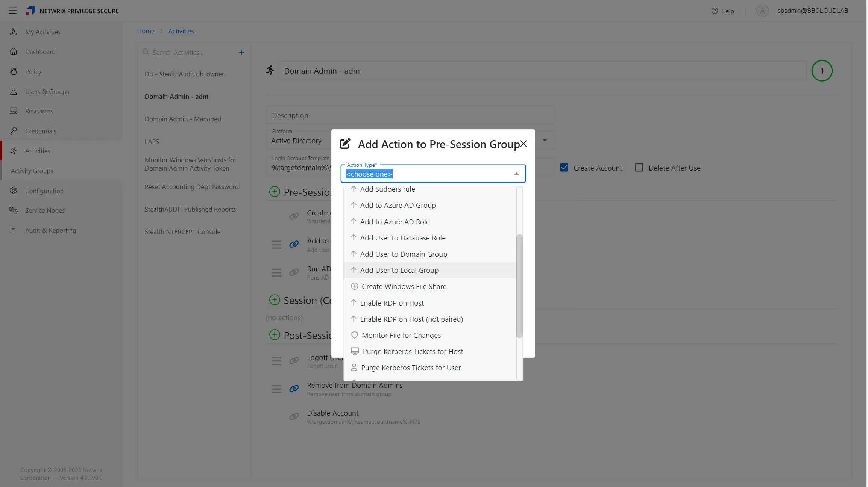Screen dimensions: 868x487
Task: Choose Add User to Domain Group option
Action: [430, 254]
